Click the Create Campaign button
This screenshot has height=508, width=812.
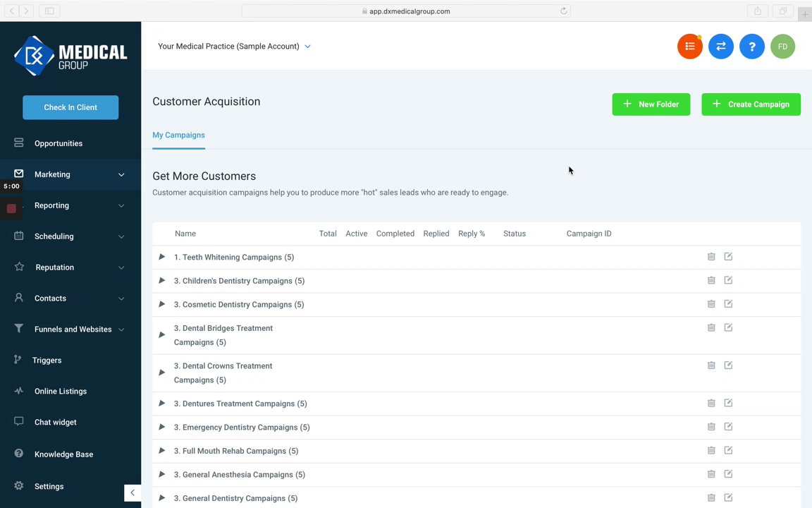coord(751,104)
